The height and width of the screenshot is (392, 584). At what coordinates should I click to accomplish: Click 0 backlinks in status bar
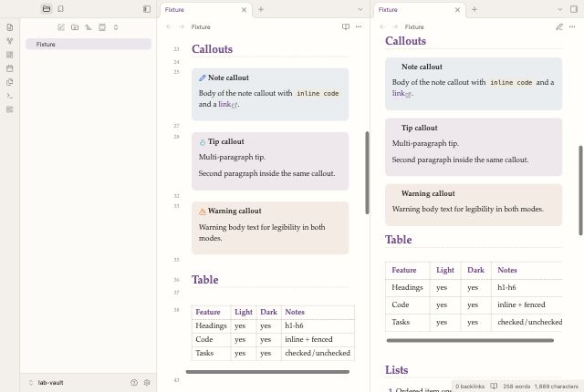[470, 387]
